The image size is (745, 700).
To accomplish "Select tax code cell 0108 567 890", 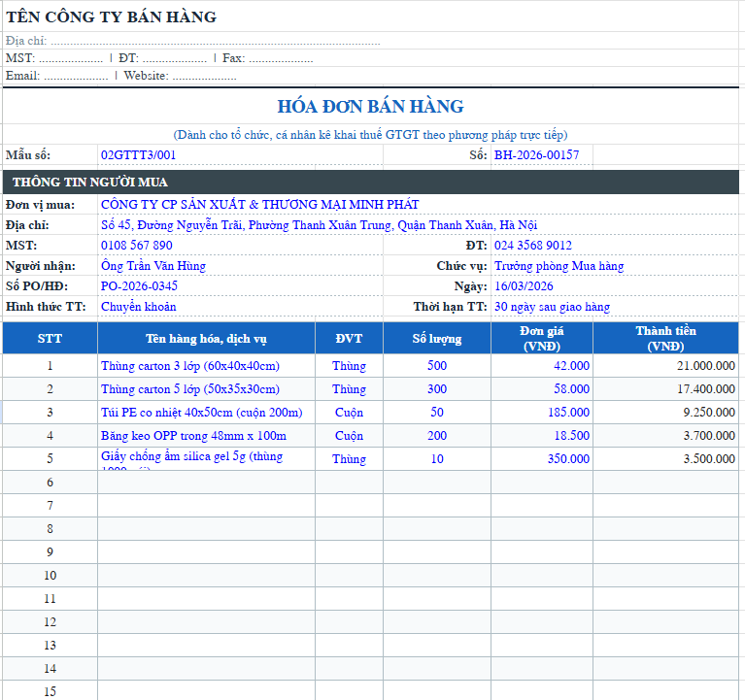I will click(x=137, y=246).
